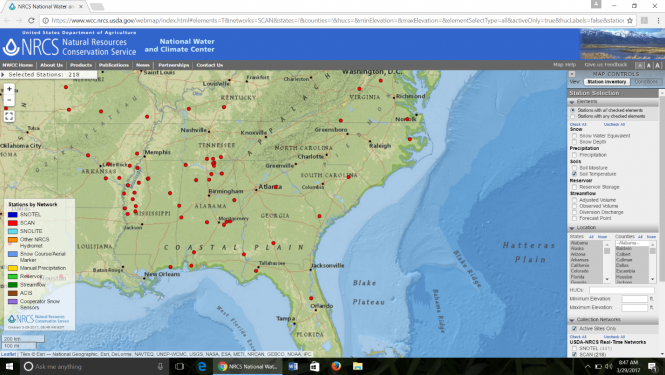Click Give us Feedback link
Screen dimensions: 665x375
point(606,64)
